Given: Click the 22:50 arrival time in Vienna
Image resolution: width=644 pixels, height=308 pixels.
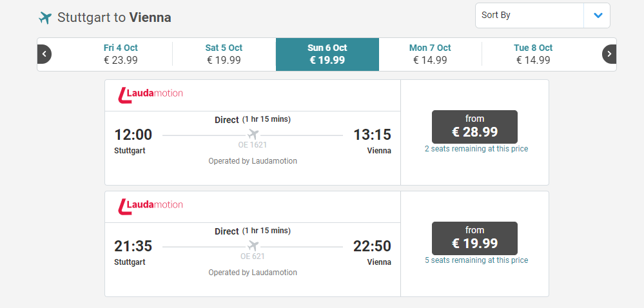Looking at the screenshot, I should [x=372, y=246].
